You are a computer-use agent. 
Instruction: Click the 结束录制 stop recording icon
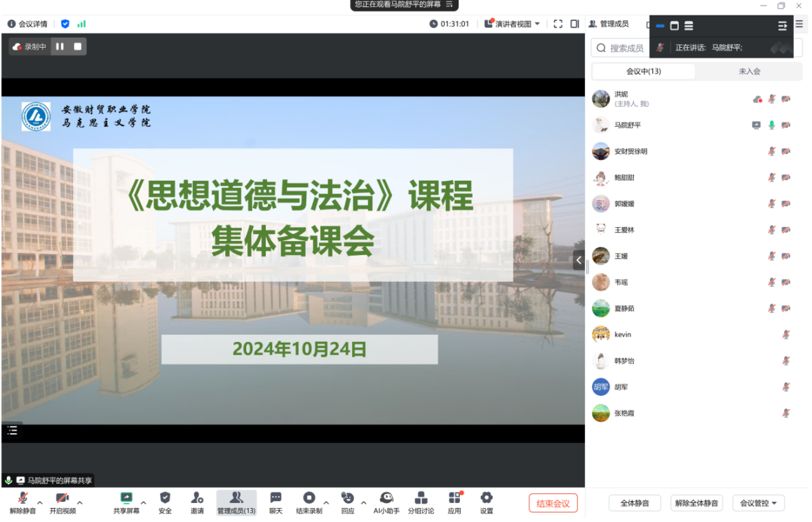tap(309, 498)
